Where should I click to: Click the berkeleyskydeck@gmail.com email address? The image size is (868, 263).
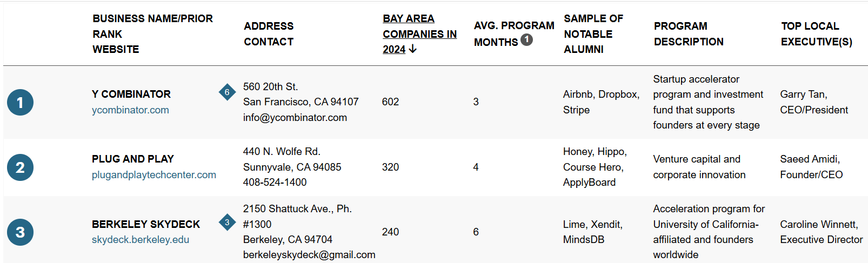(x=309, y=255)
